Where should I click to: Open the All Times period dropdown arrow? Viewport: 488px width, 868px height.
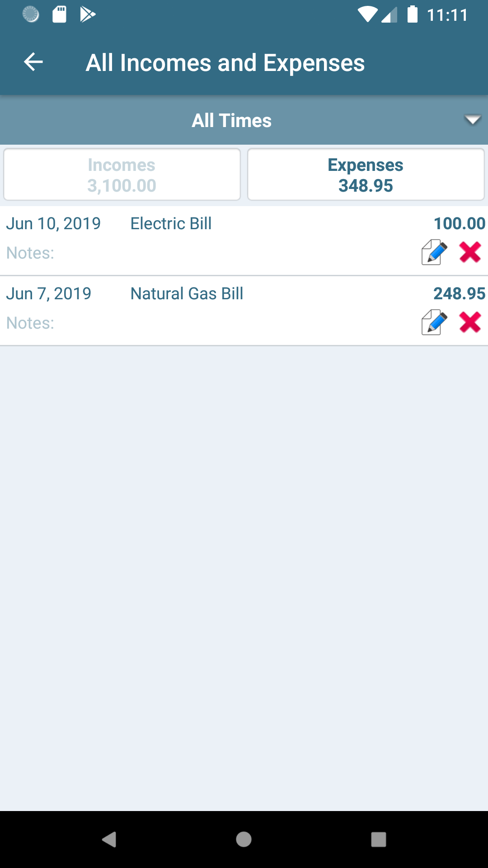[472, 120]
